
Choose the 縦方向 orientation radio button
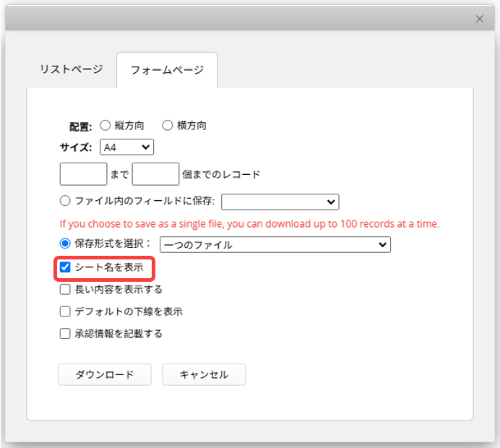pos(105,125)
